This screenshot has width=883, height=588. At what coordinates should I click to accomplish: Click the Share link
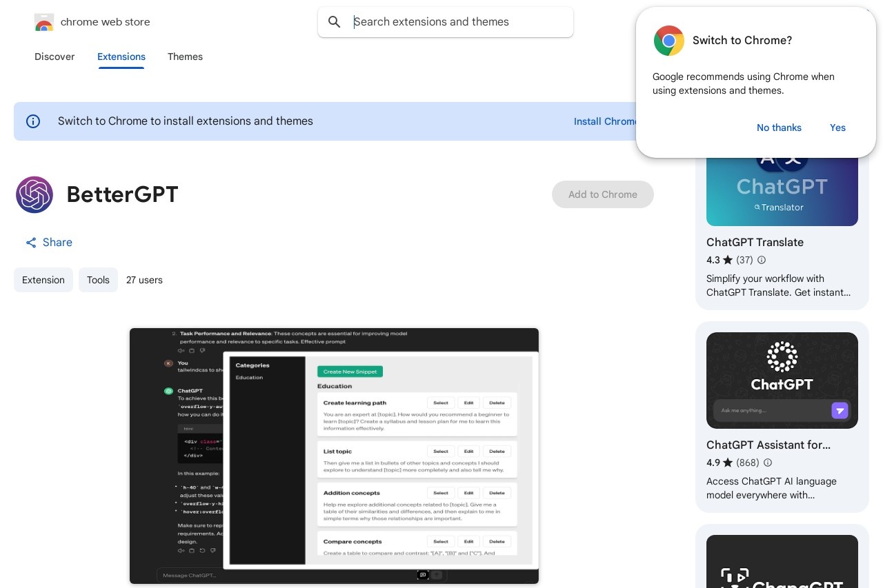click(x=49, y=243)
